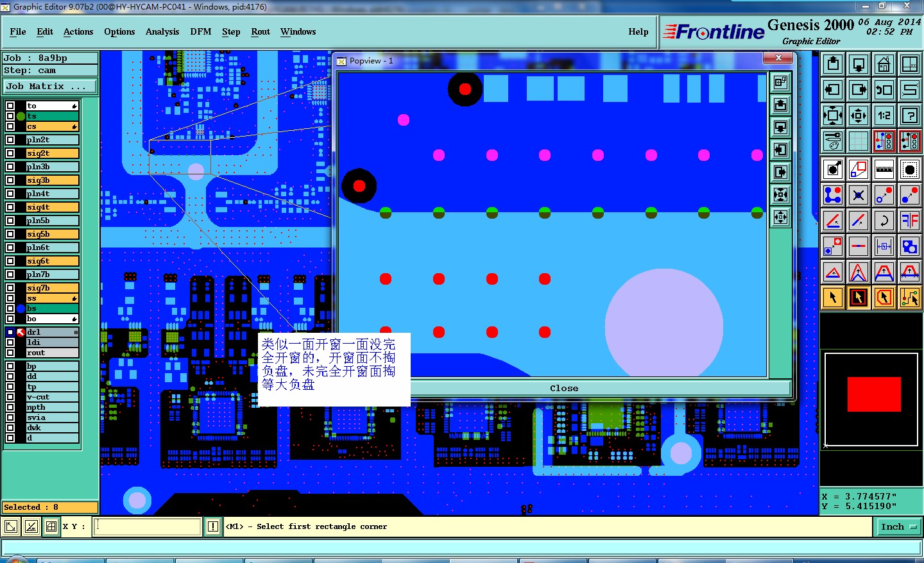This screenshot has width=924, height=563.
Task: Click the top icon in Popview side toolbar
Action: click(x=781, y=82)
